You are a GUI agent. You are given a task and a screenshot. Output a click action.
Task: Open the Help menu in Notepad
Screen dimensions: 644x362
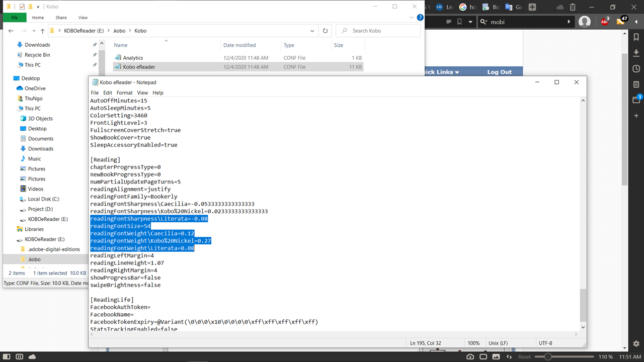coord(158,93)
